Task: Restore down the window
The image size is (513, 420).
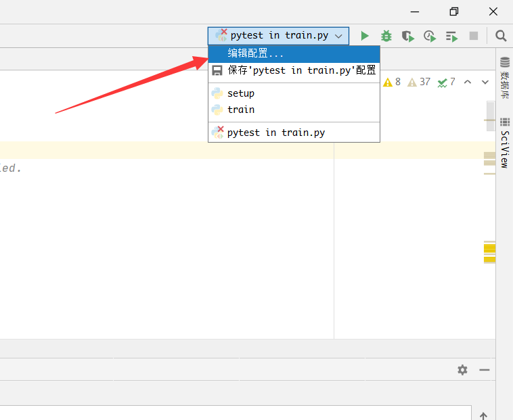Action: coord(454,11)
